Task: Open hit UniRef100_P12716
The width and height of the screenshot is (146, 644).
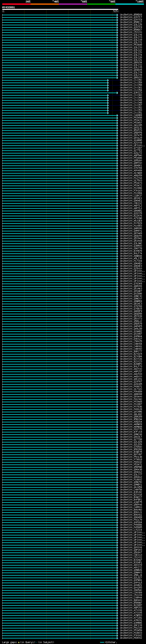Action: [131, 178]
